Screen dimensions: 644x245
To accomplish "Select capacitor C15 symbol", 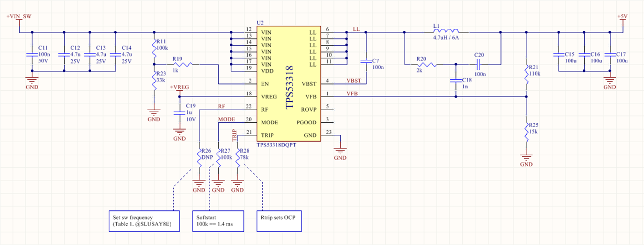I will coord(559,55).
